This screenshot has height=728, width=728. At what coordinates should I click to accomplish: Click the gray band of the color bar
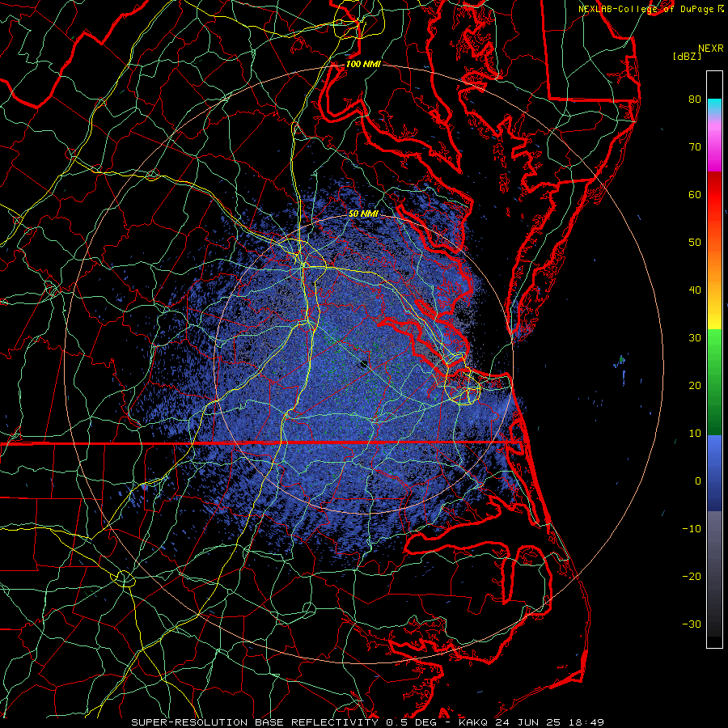coord(714,574)
